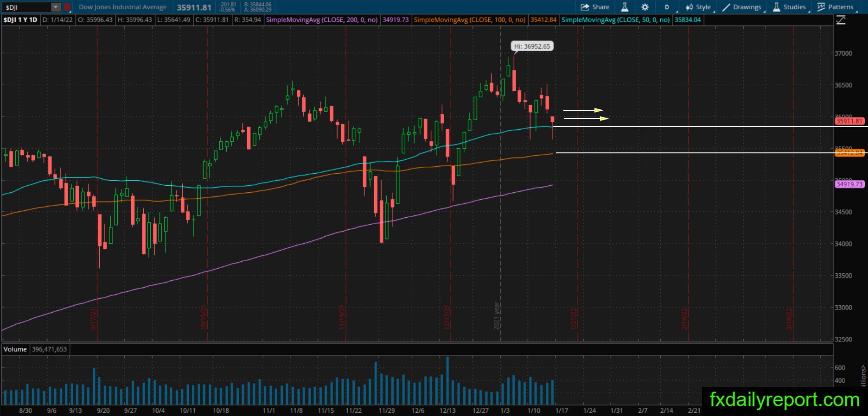Select the 100-period SimpleMovingAvg study label
868x416 pixels.
coord(470,20)
